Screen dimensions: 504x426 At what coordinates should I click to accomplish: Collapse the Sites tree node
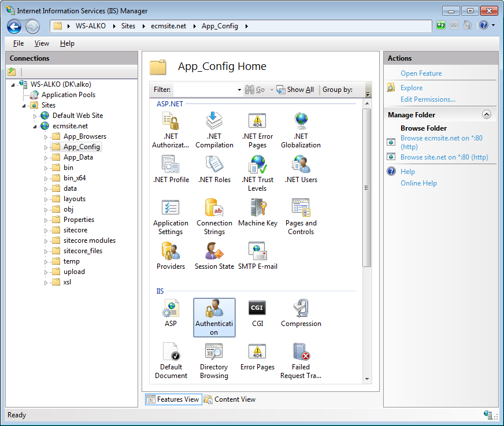24,106
